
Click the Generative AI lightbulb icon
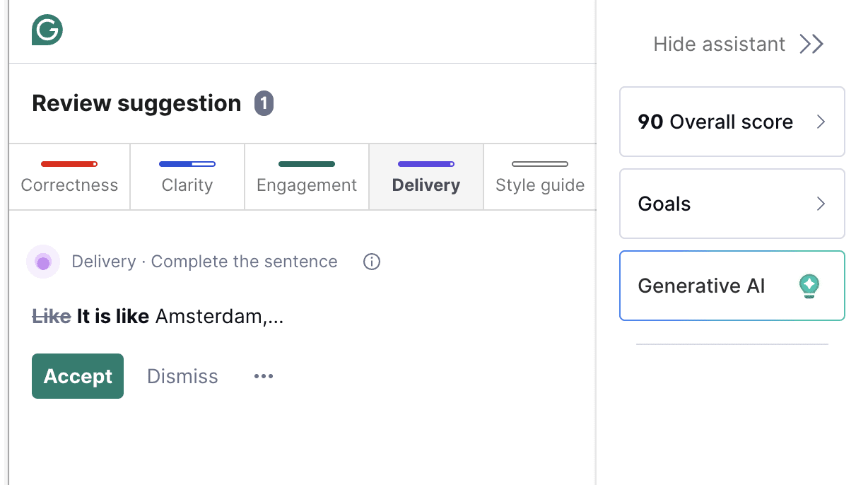[809, 286]
